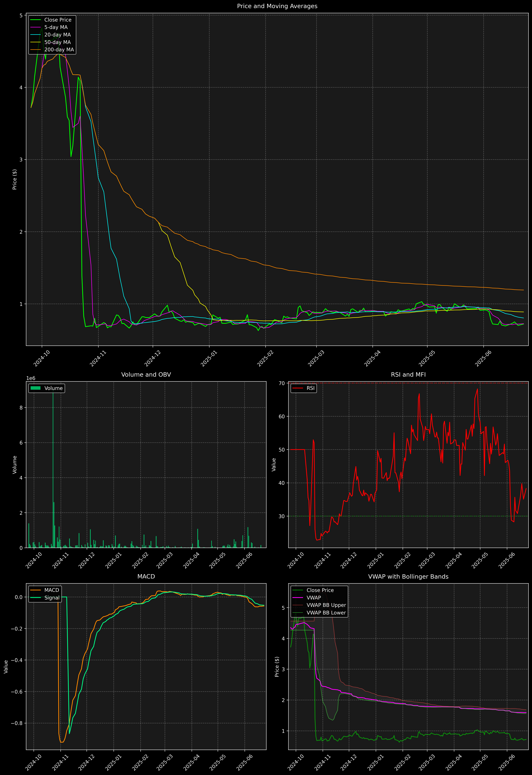532x775 pixels.
Task: Click the "1e6" scale label above the Volume chart
Action: 31,378
